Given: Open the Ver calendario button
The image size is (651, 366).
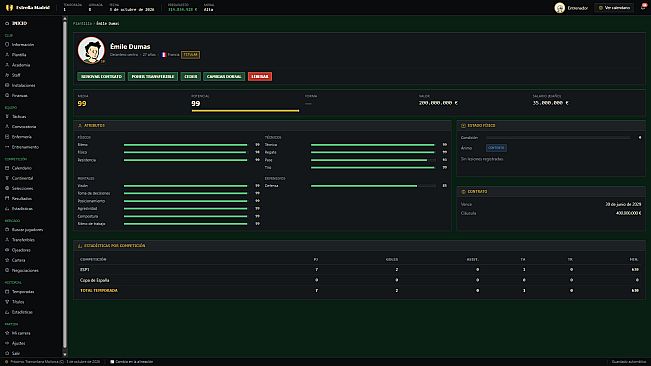Looking at the screenshot, I should coord(614,7).
